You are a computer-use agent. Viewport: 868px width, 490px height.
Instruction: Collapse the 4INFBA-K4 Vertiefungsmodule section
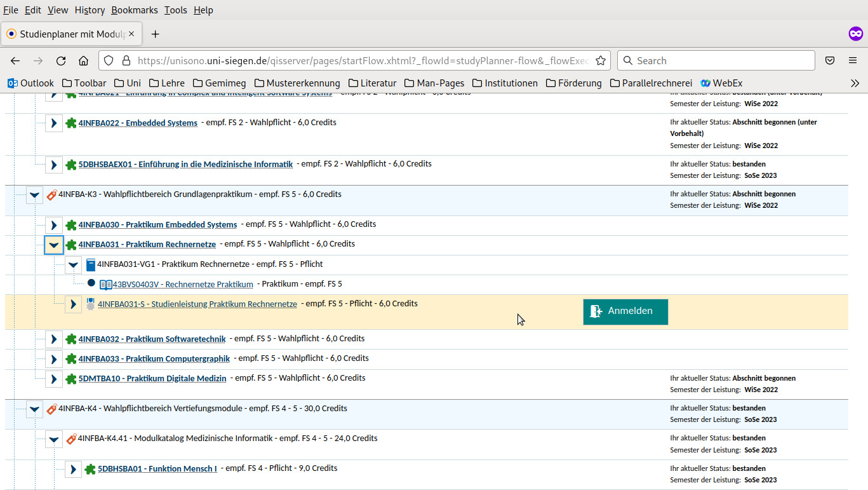pyautogui.click(x=35, y=409)
